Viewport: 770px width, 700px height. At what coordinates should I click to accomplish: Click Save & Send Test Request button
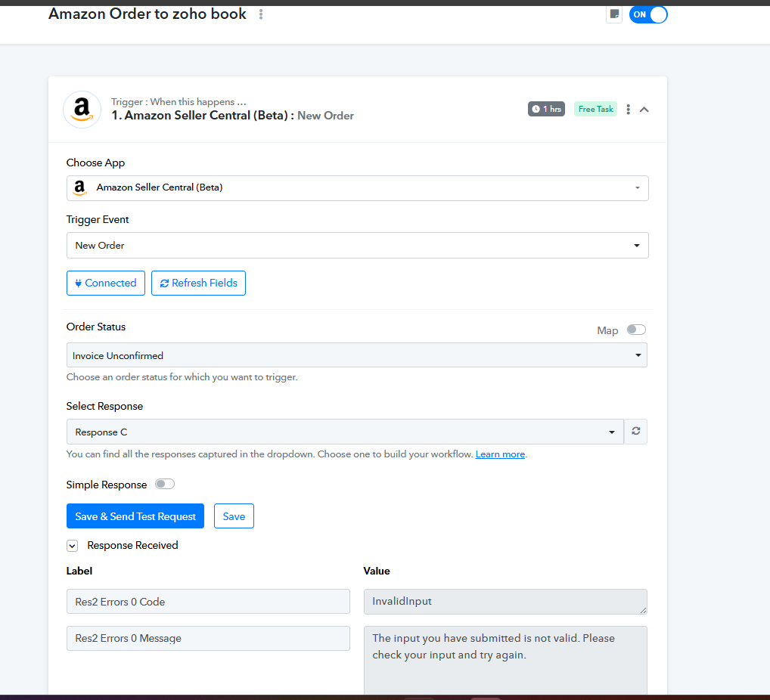[135, 516]
